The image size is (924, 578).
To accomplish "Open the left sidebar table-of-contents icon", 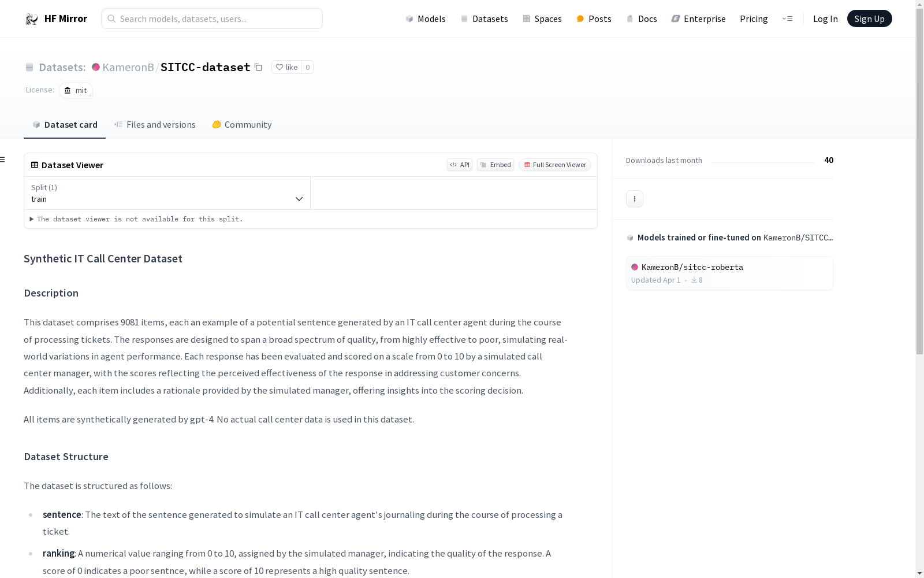I will point(3,160).
